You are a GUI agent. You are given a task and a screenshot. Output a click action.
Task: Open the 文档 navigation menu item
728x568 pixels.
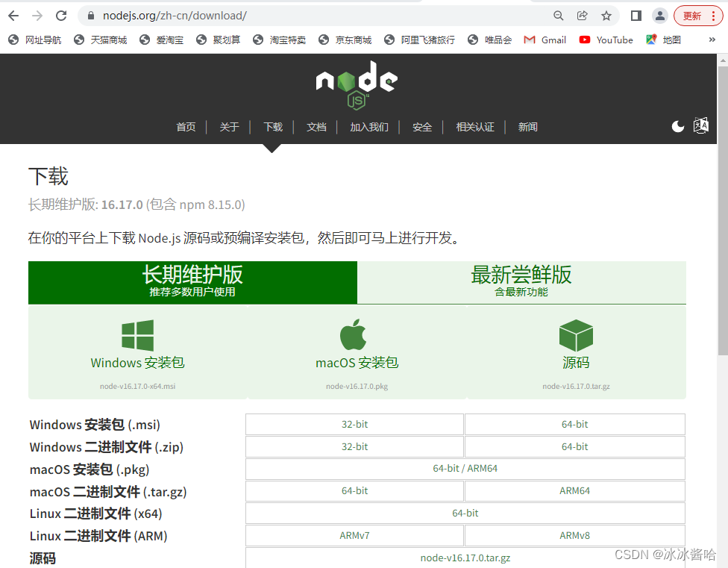coord(316,127)
